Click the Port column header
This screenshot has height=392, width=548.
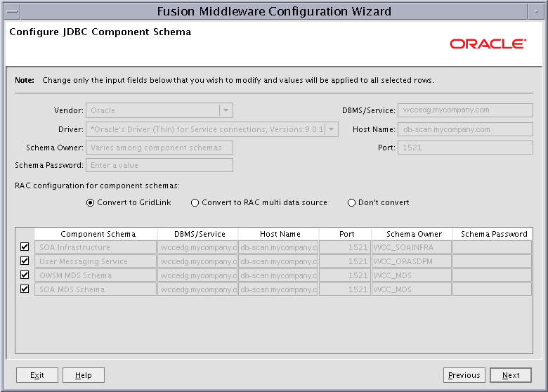coord(345,234)
